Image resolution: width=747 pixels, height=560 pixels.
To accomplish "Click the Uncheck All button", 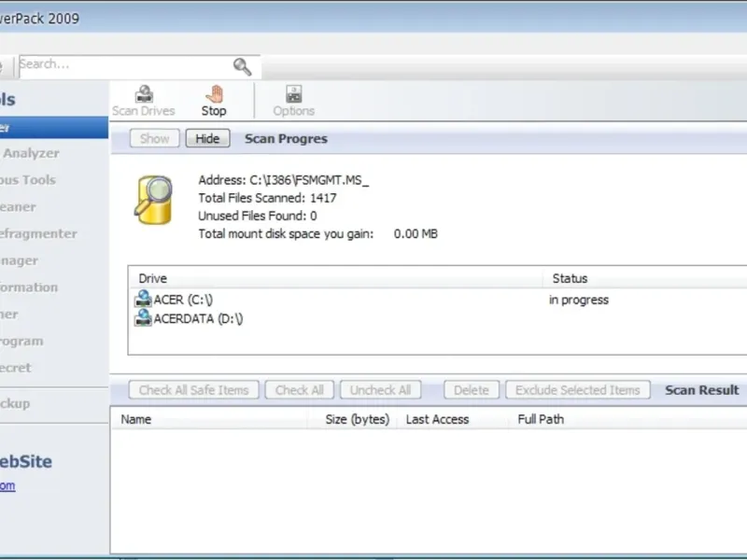I will coord(381,390).
